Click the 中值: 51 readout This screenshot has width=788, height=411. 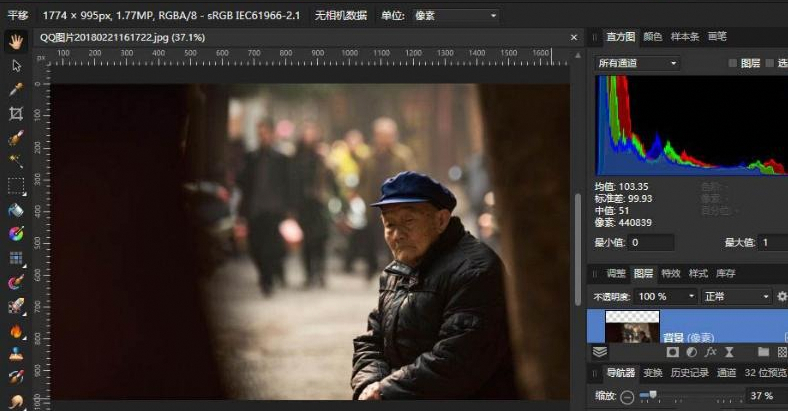612,211
